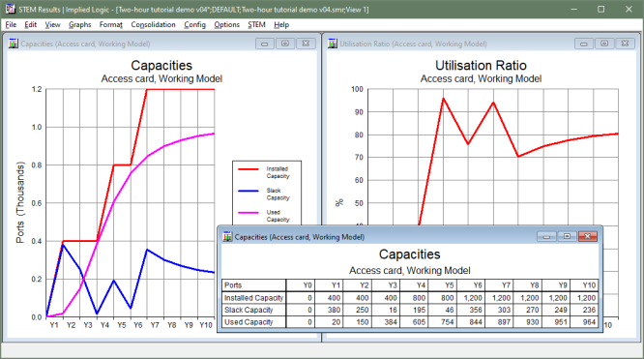Restore the Capacities chart child window

[x=285, y=44]
